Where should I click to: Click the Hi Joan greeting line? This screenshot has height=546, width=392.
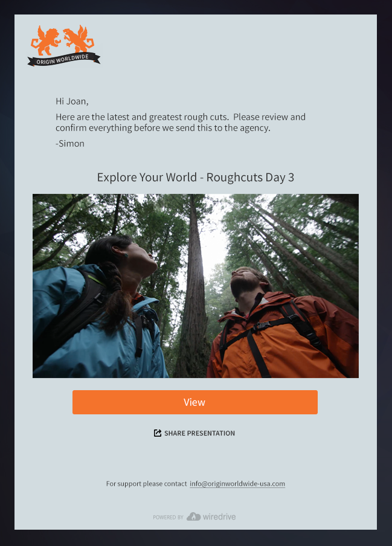(x=72, y=101)
